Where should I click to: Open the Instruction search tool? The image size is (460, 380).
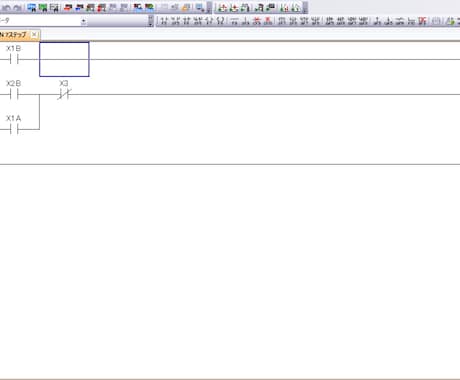tap(43, 7)
